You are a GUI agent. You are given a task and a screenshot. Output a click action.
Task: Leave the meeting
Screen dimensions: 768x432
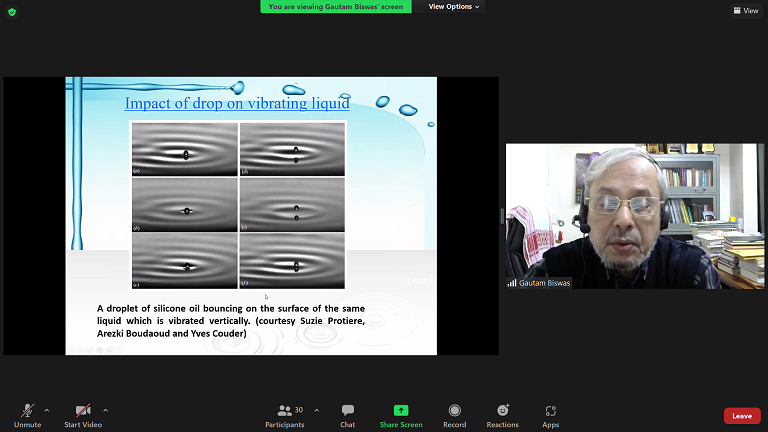(x=741, y=415)
